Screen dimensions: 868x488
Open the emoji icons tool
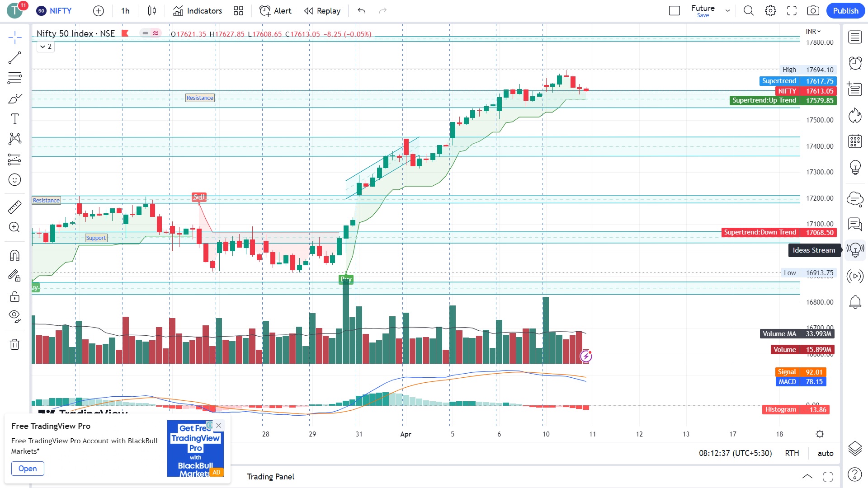point(15,180)
